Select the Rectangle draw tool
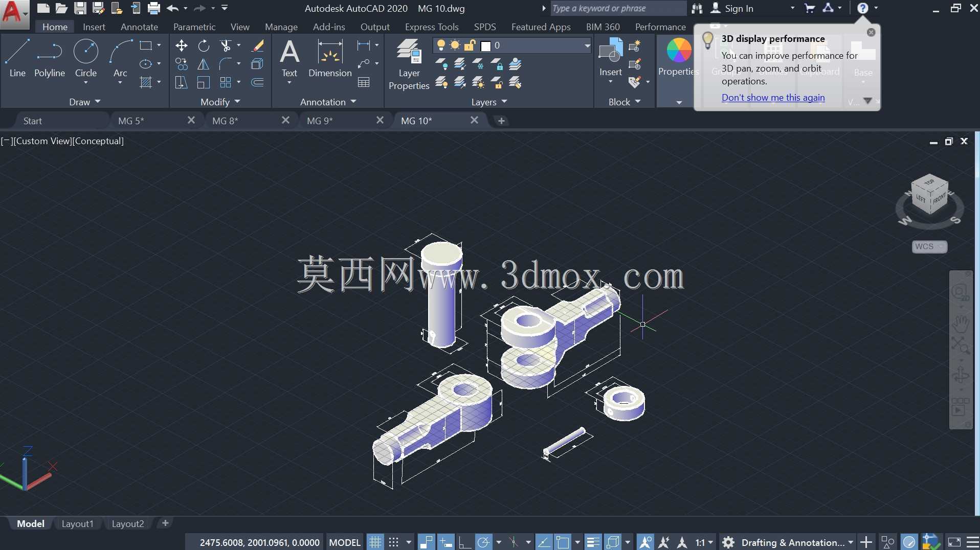 coord(146,45)
